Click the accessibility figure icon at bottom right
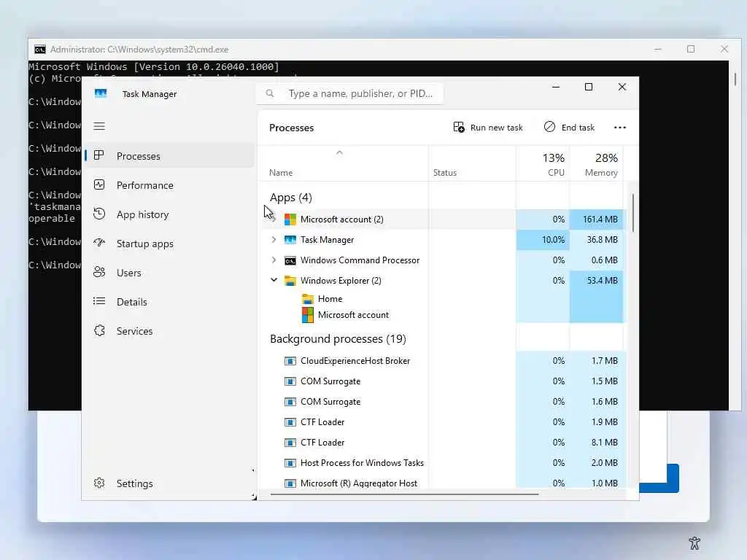The width and height of the screenshot is (747, 560). (694, 542)
